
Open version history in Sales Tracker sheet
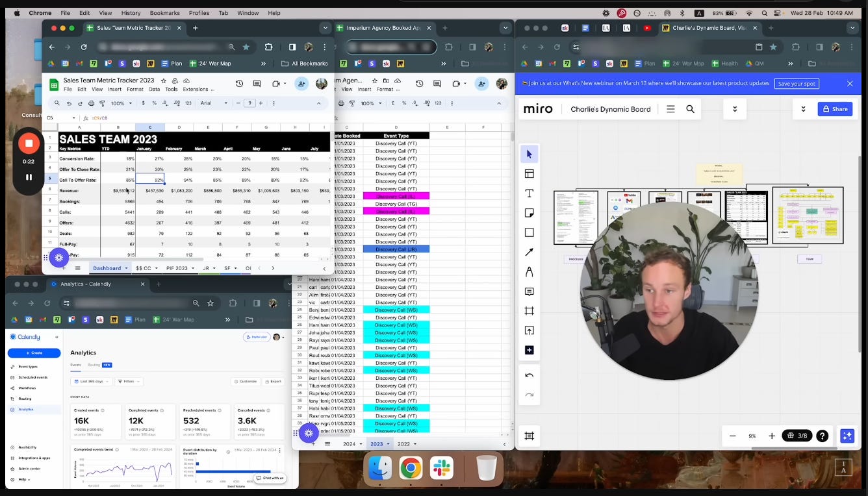click(x=239, y=84)
